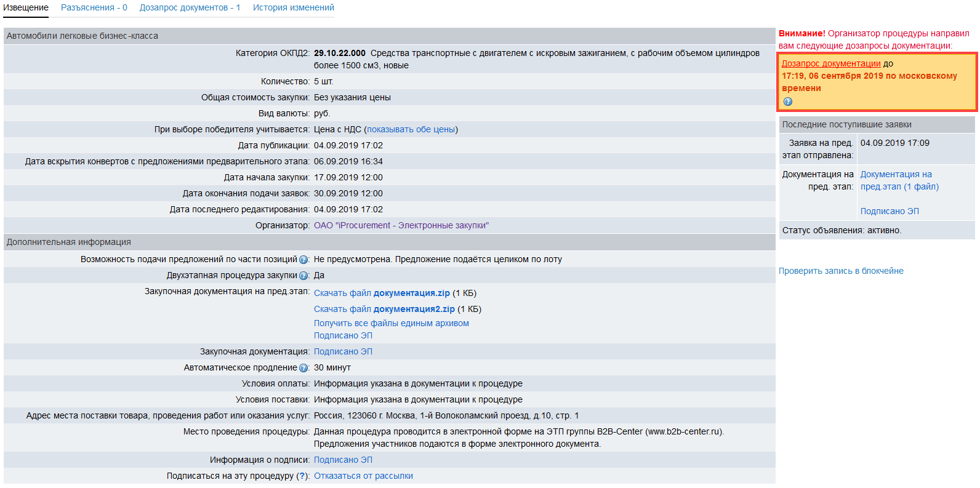
Task: Switch to Разъяснения - 0 tab
Action: coord(94,8)
